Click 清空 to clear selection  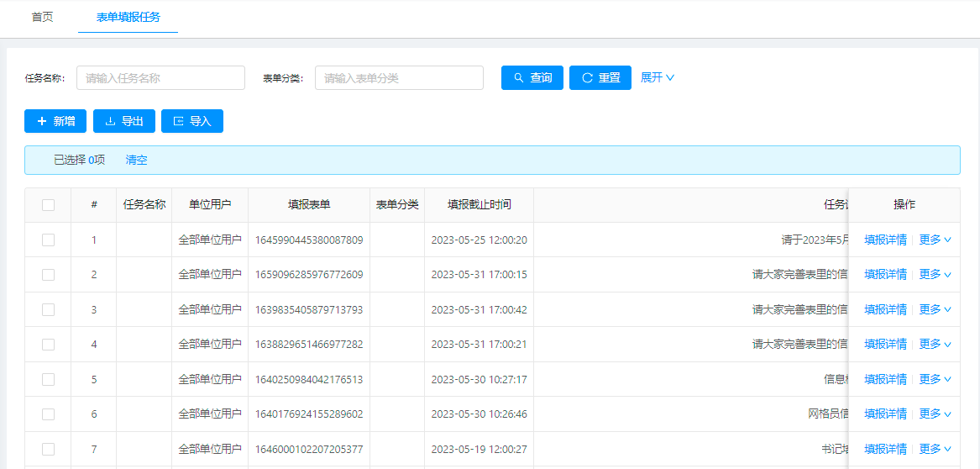[136, 160]
